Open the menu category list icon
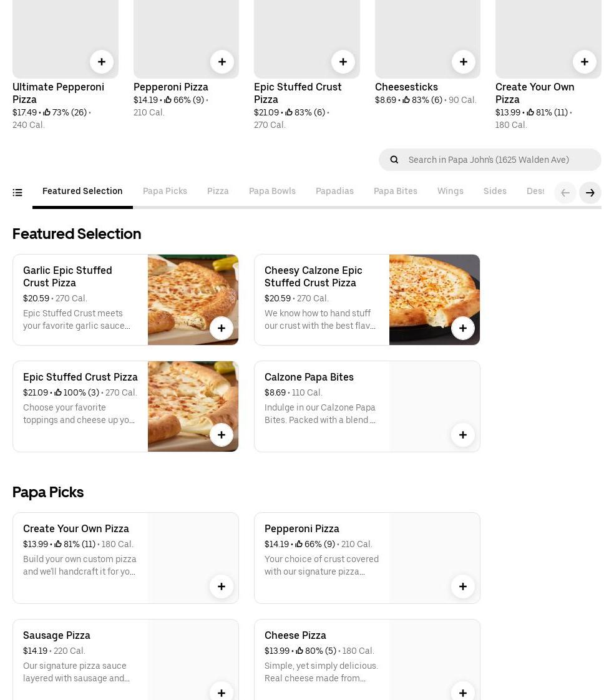This screenshot has height=700, width=614. tap(17, 193)
